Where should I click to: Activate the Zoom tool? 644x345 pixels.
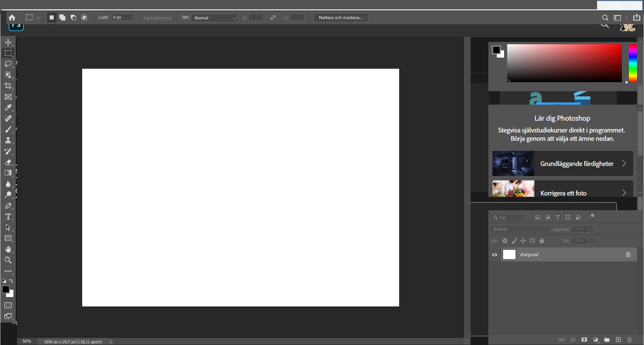pyautogui.click(x=8, y=260)
